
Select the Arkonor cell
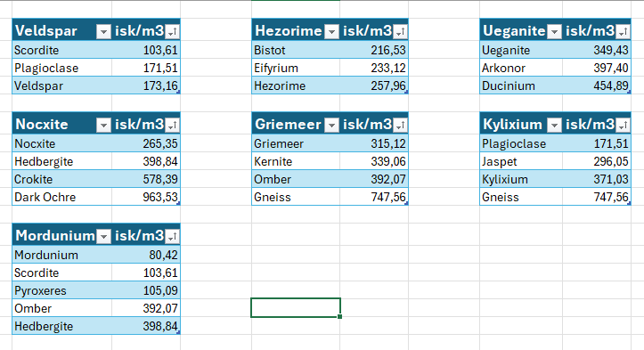pos(521,68)
